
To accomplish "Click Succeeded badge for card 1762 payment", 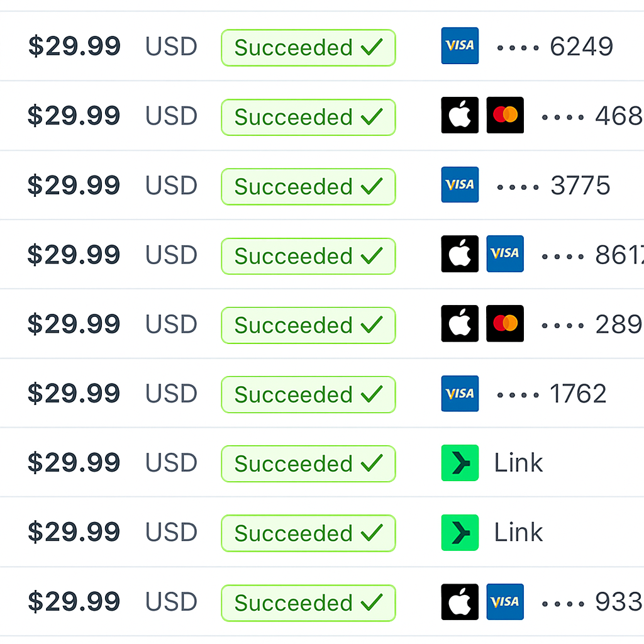I will 308,395.
